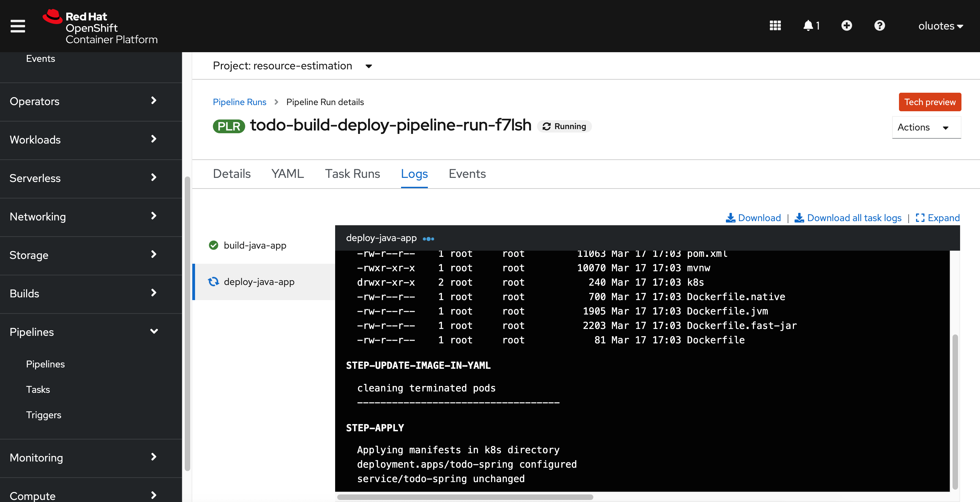Collapse the Pipelines navigation section
Viewport: 980px width, 502px height.
coord(84,332)
